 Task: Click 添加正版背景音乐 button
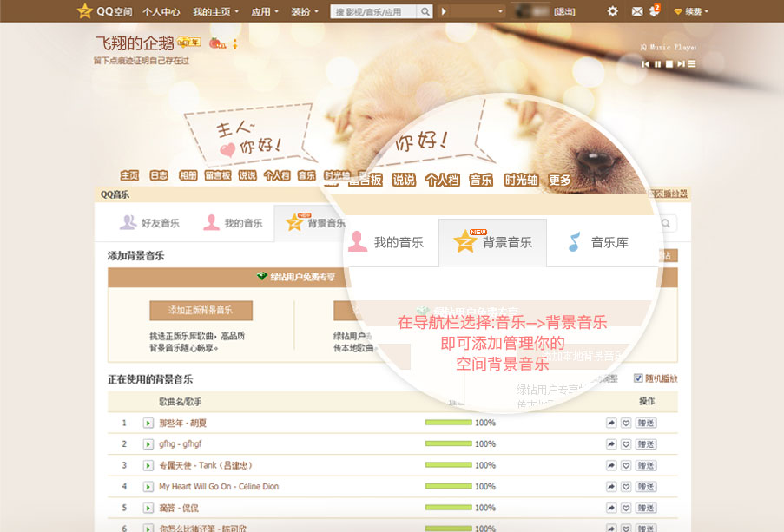(201, 311)
